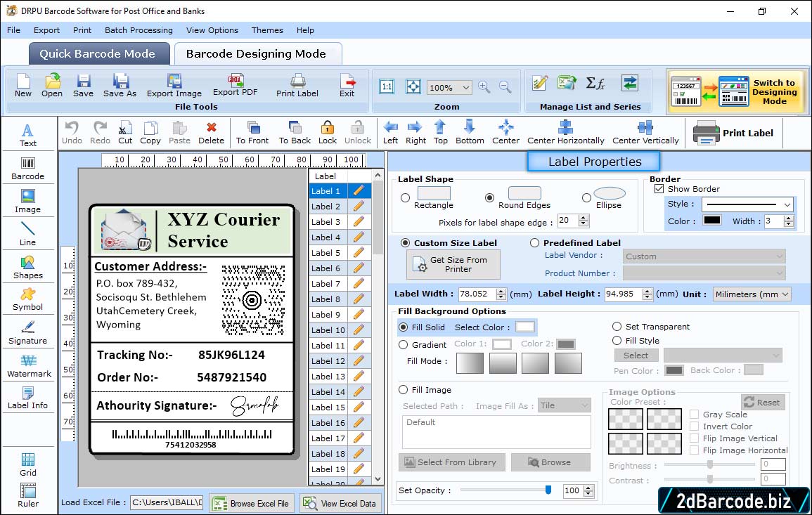812x515 pixels.
Task: Lock the selected object
Action: coord(328,133)
